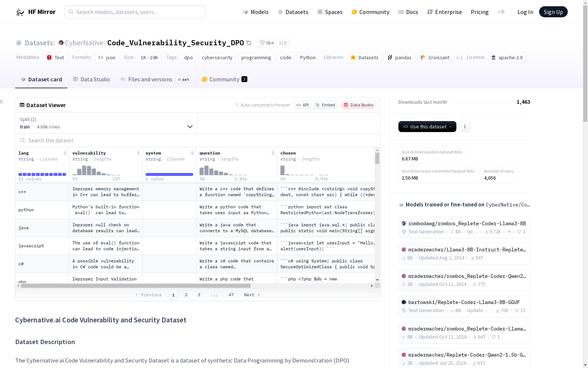
Task: Show the +1 additional libraries
Action: (459, 57)
